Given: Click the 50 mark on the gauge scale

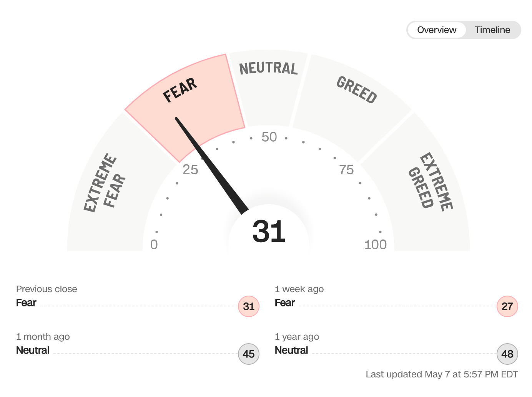Looking at the screenshot, I should coord(269,137).
